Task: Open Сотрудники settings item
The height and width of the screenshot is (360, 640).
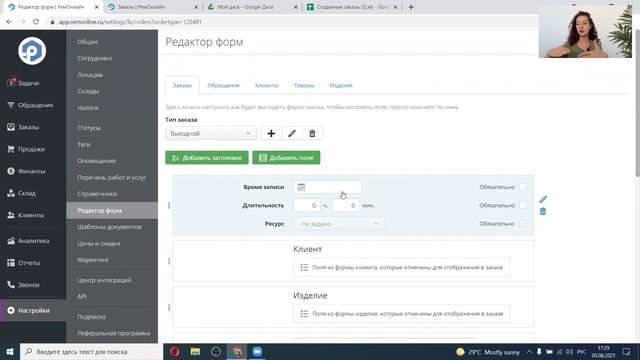Action: pyautogui.click(x=94, y=58)
